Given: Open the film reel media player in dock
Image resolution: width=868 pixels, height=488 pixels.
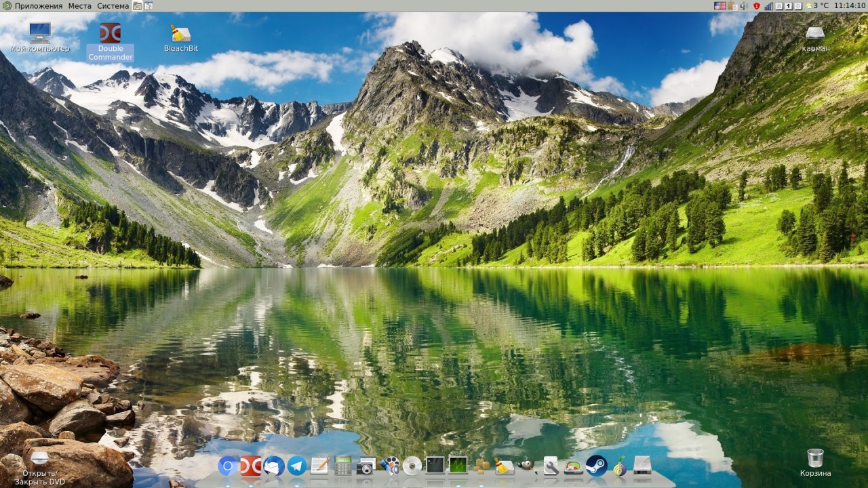Looking at the screenshot, I should (389, 466).
